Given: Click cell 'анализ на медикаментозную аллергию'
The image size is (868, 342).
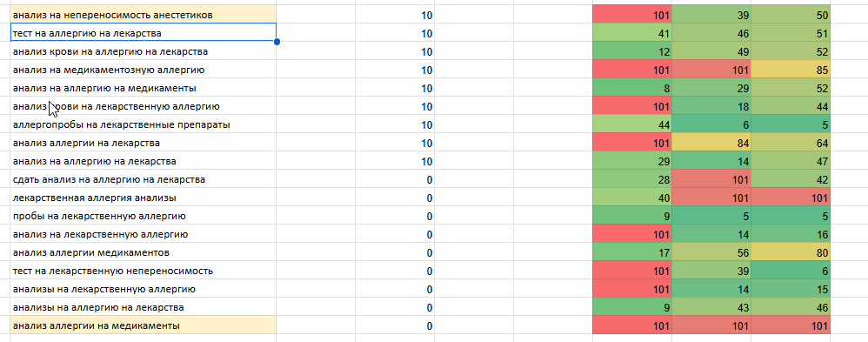Looking at the screenshot, I should click(143, 70).
